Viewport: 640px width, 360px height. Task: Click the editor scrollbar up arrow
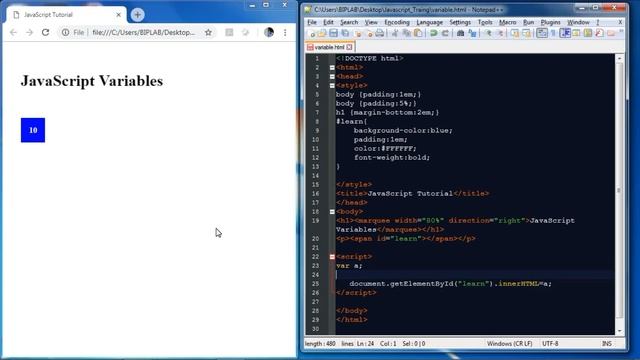coord(619,58)
